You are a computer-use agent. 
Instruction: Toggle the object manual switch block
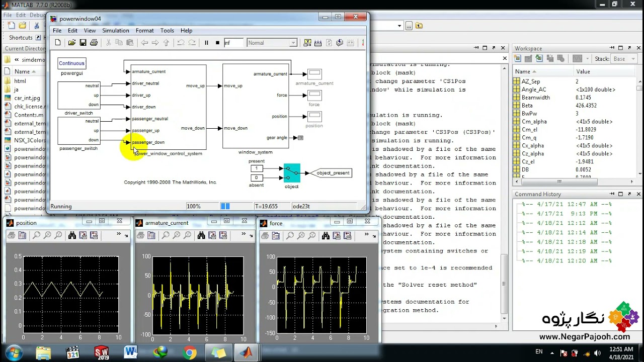tap(292, 172)
